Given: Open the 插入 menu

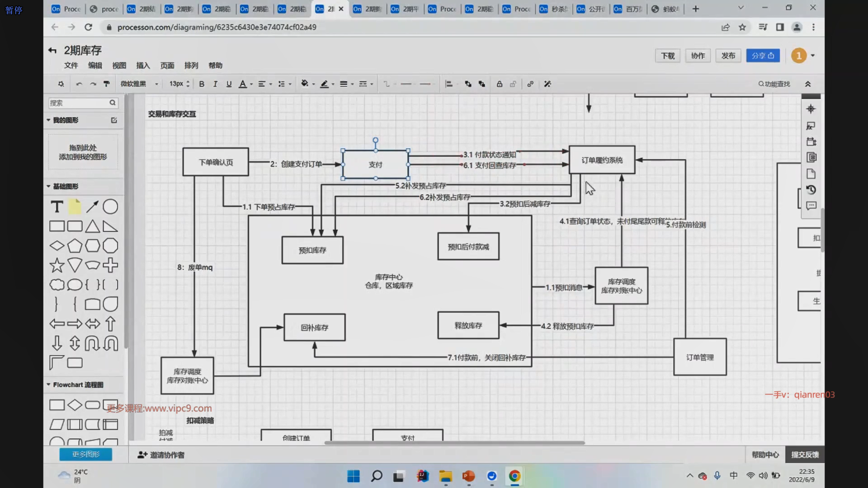Looking at the screenshot, I should click(x=143, y=66).
